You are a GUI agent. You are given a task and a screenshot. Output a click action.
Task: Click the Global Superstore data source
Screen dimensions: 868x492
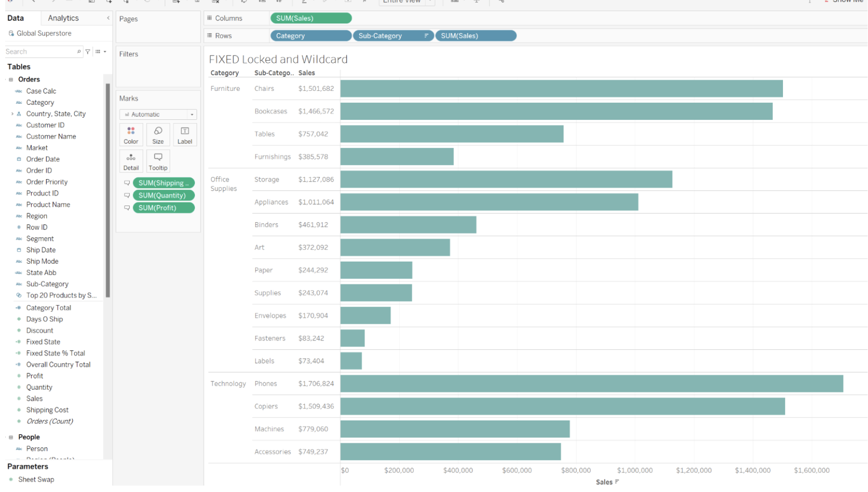click(44, 33)
